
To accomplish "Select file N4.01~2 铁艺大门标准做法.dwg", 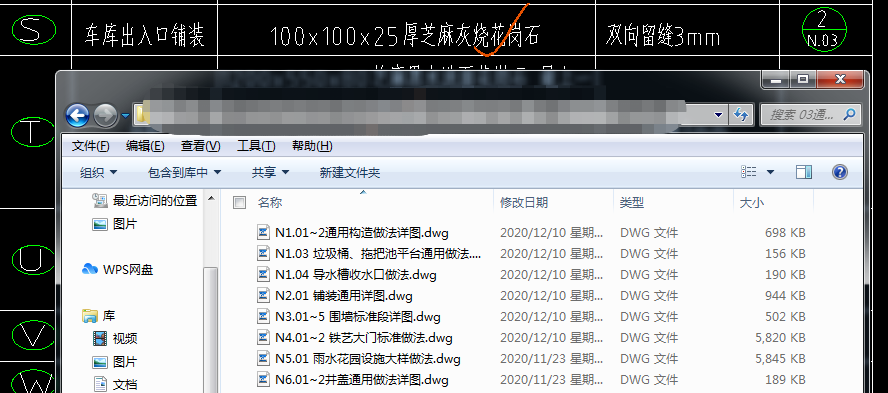I will [364, 338].
